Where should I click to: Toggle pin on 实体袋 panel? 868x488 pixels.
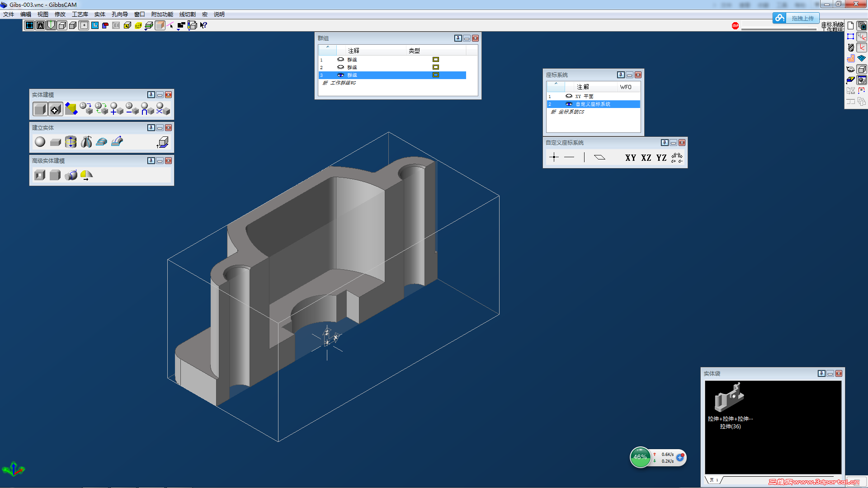[x=821, y=374]
